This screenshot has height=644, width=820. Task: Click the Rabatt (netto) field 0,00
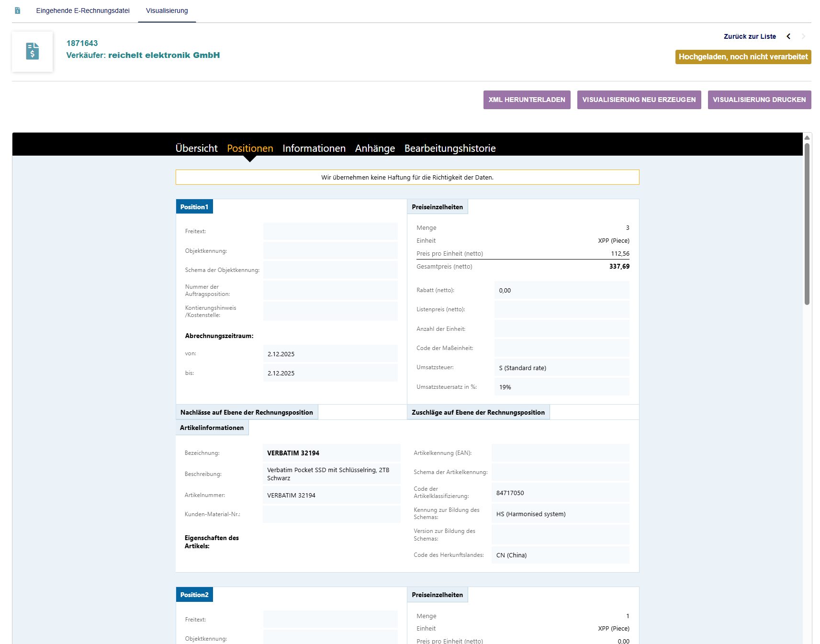562,290
